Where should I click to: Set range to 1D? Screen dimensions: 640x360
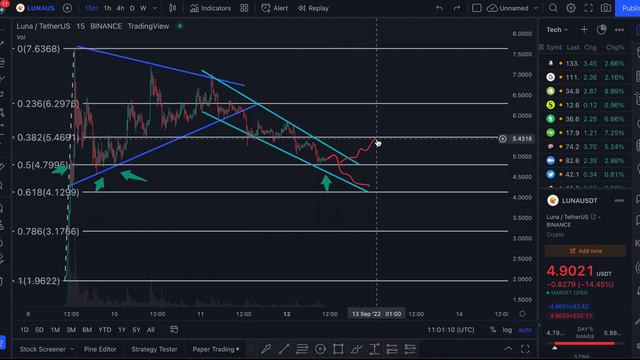tap(24, 330)
